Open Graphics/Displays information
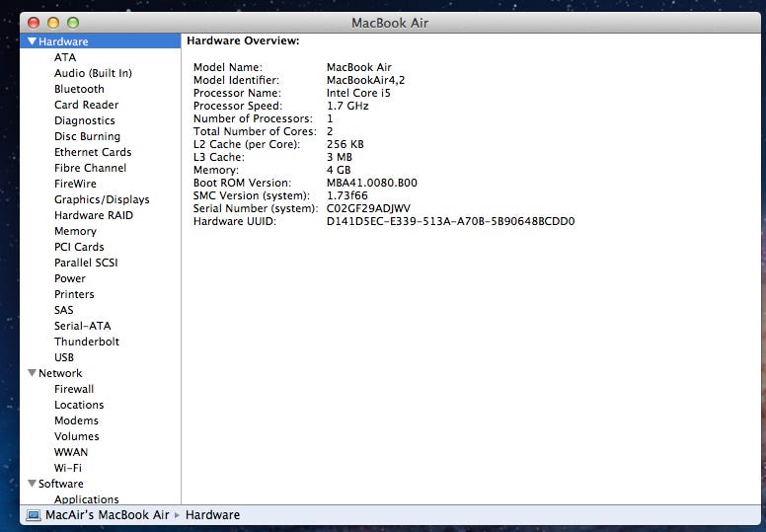This screenshot has height=532, width=766. click(x=102, y=199)
